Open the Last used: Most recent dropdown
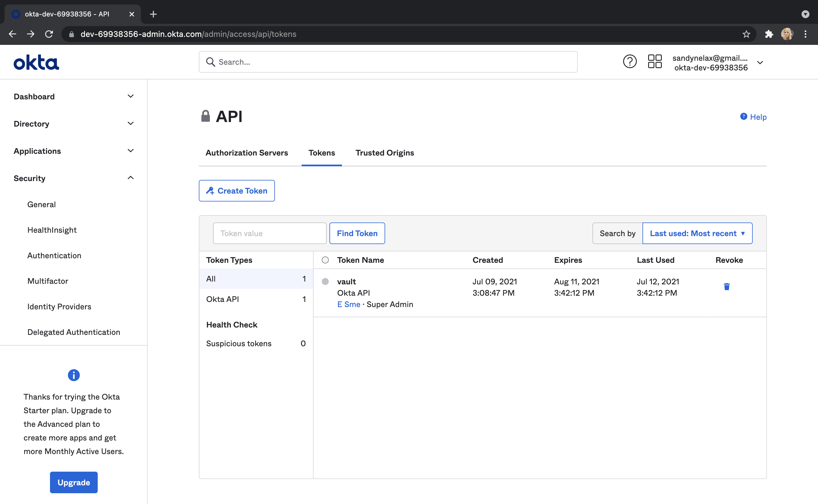The height and width of the screenshot is (504, 818). [697, 233]
